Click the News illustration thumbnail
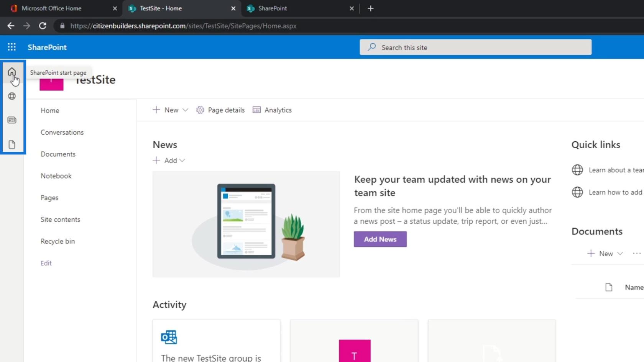 point(246,224)
